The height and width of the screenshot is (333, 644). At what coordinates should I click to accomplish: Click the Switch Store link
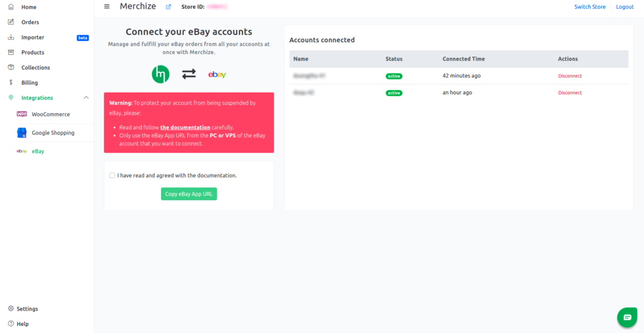[x=590, y=7]
